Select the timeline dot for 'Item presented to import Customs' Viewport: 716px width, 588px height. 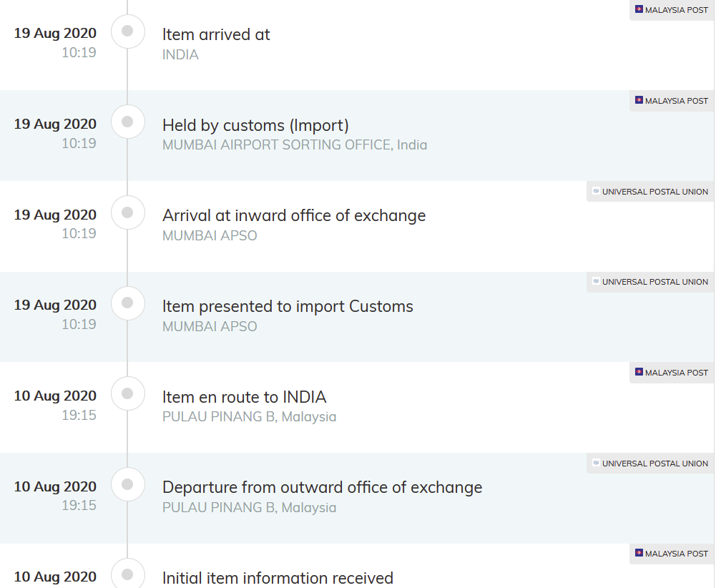[x=128, y=303]
